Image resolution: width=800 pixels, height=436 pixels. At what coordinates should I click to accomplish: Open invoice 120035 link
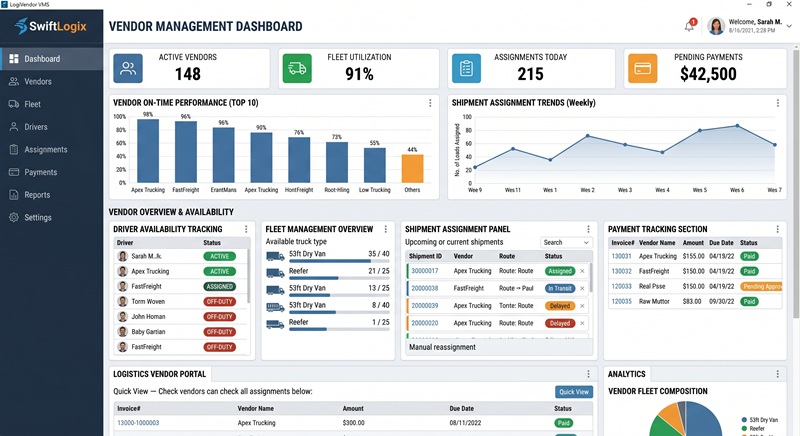point(621,301)
